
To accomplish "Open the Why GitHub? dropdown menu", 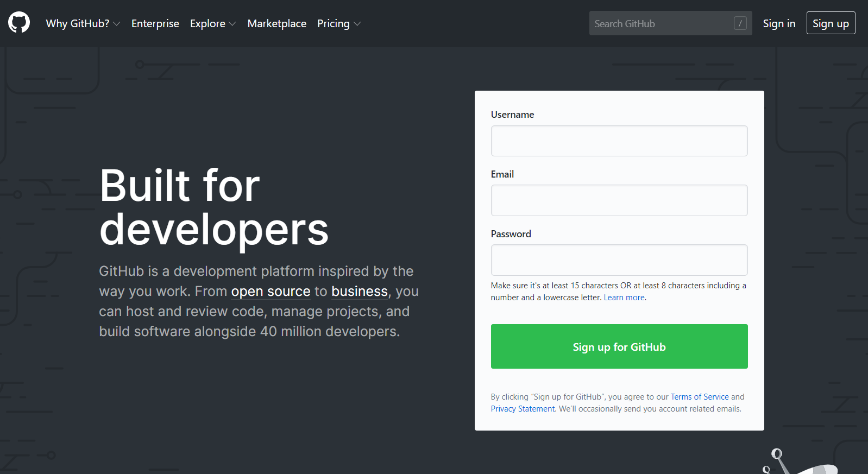I will (83, 23).
